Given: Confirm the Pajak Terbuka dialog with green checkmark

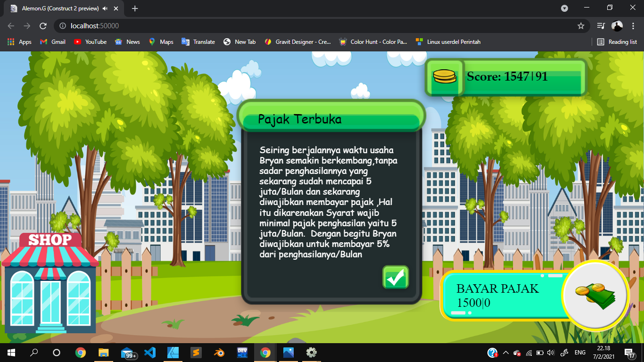Looking at the screenshot, I should [x=396, y=277].
